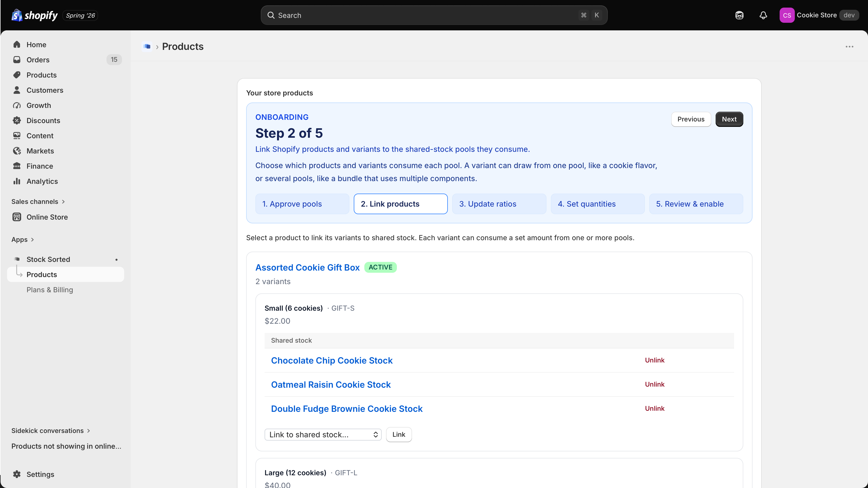
Task: Open the Link to shared stock dropdown
Action: (x=323, y=434)
